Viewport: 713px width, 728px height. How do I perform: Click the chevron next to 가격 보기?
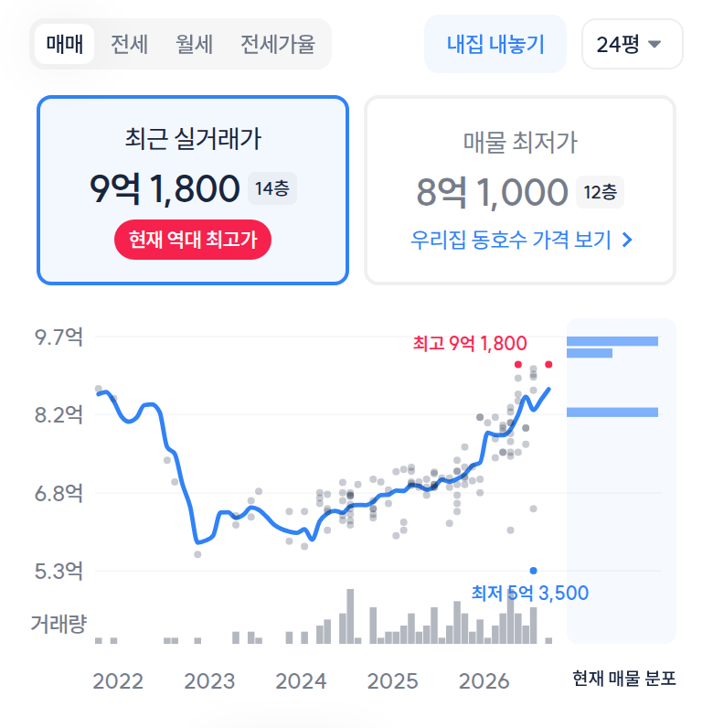(627, 240)
